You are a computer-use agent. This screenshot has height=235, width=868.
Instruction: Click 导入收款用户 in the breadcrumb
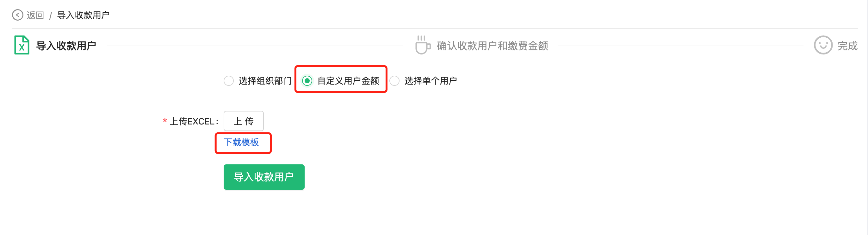pyautogui.click(x=83, y=16)
